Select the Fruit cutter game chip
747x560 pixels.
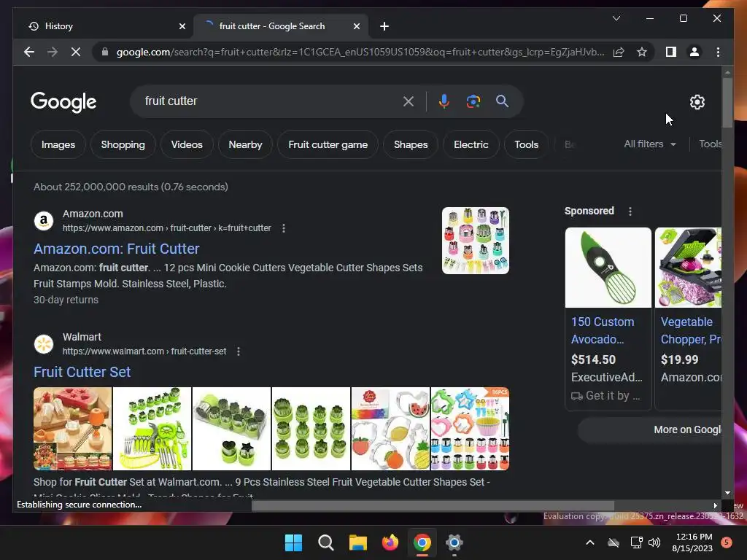click(x=328, y=144)
